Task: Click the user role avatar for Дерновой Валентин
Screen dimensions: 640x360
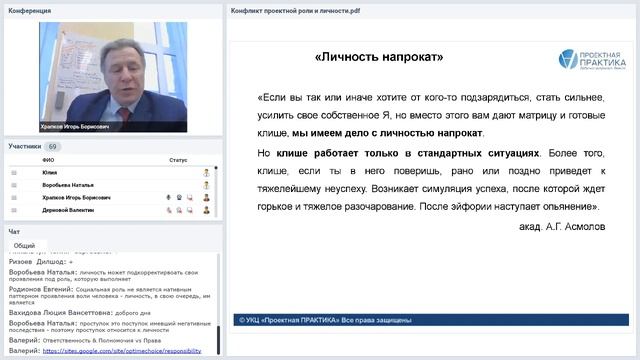Action: point(207,210)
